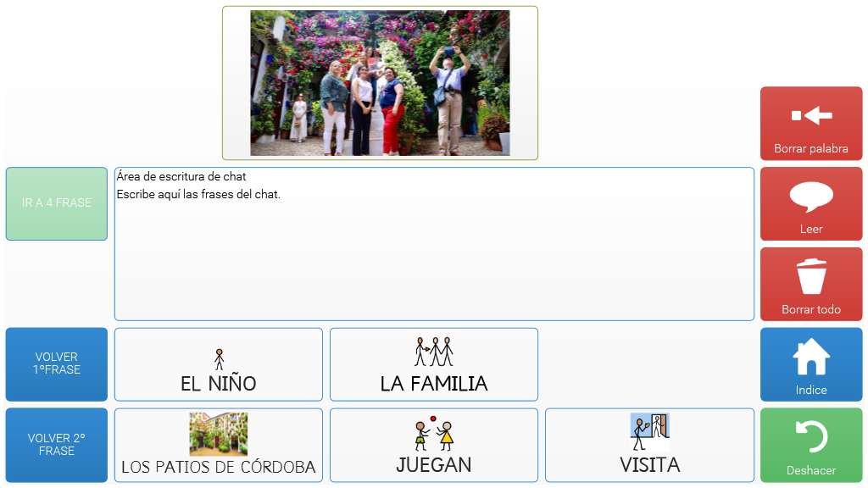Viewport: 868px width, 488px height.
Task: Click the Deshacer undo arrow icon
Action: (811, 437)
